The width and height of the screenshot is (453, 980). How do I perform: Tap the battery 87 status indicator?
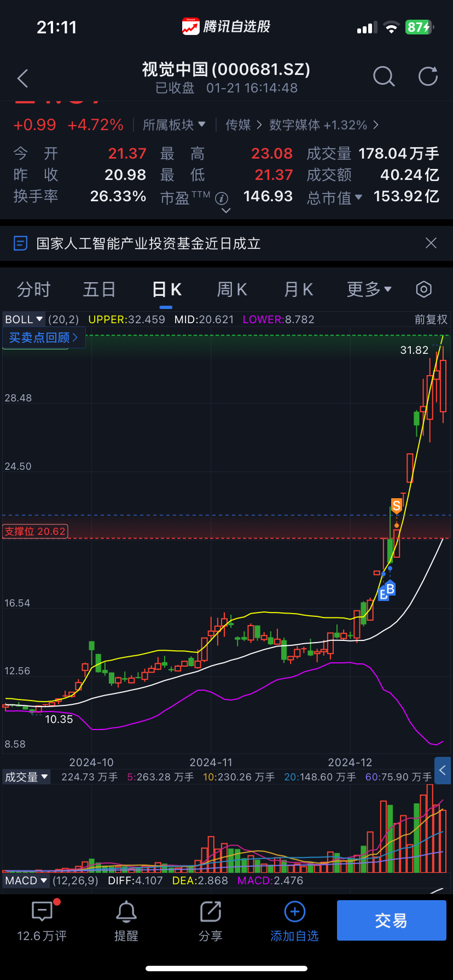(420, 27)
